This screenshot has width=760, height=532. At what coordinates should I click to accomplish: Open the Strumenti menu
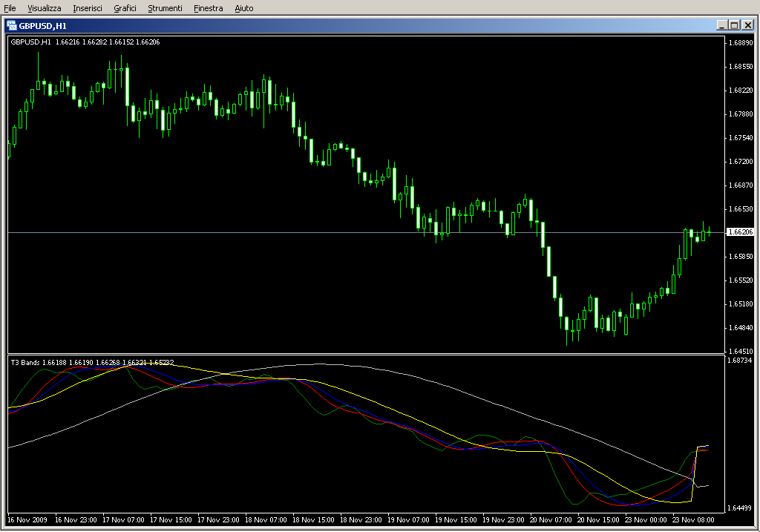(165, 8)
